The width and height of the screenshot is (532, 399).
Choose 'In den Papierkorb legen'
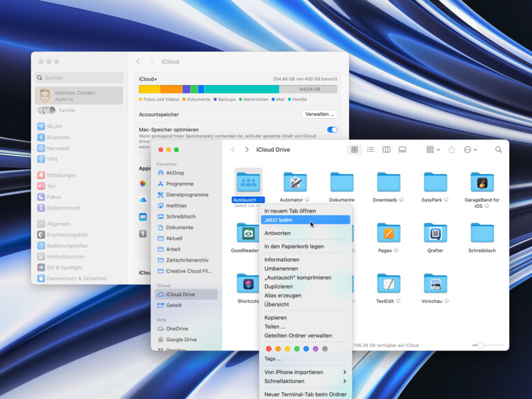[x=305, y=246]
